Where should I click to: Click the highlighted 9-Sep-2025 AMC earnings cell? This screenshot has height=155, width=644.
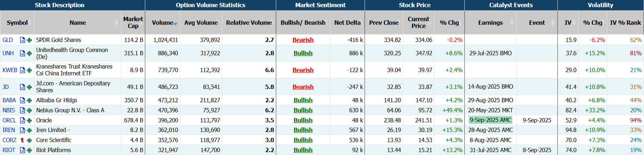(490, 120)
